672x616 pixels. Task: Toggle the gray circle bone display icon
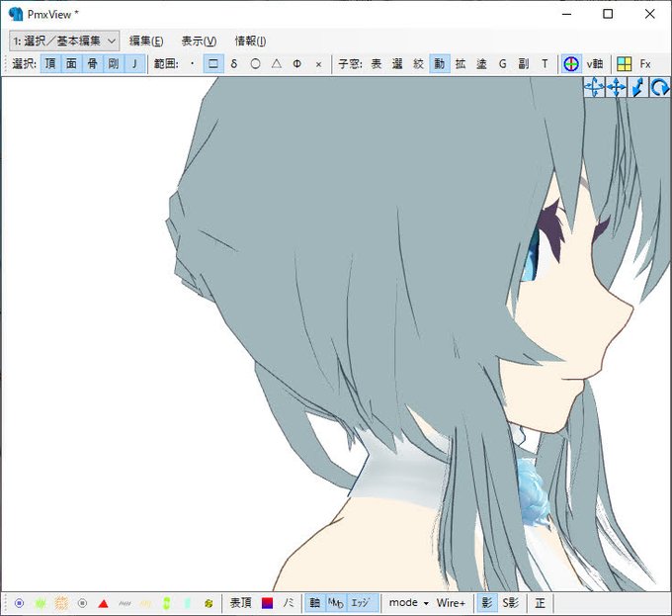point(82,603)
